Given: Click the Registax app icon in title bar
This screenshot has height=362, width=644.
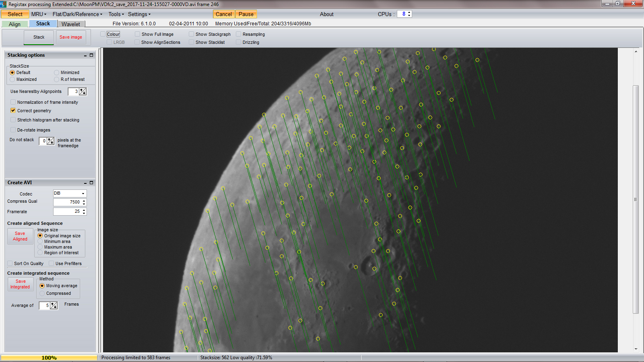Looking at the screenshot, I should pyautogui.click(x=4, y=4).
